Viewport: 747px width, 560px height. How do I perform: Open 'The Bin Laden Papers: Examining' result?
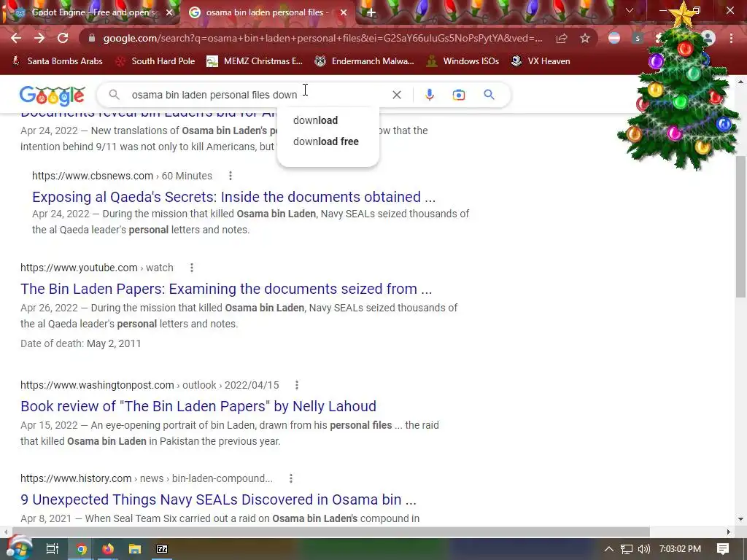coord(226,289)
